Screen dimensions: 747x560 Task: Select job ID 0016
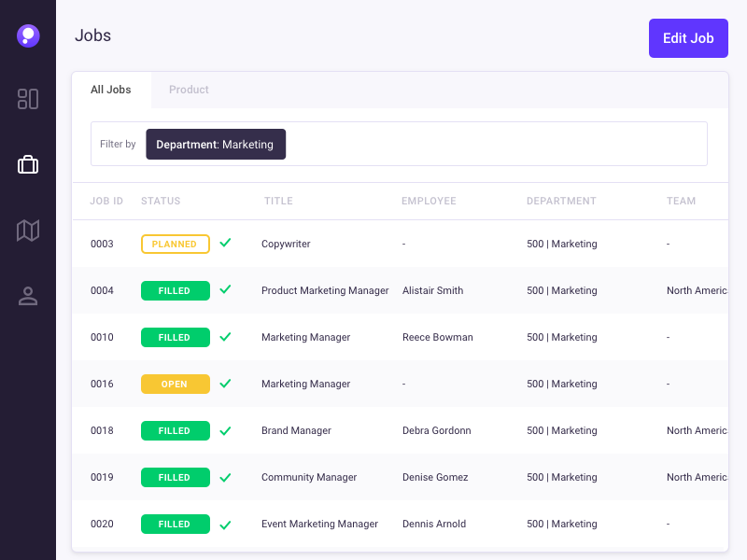[102, 384]
